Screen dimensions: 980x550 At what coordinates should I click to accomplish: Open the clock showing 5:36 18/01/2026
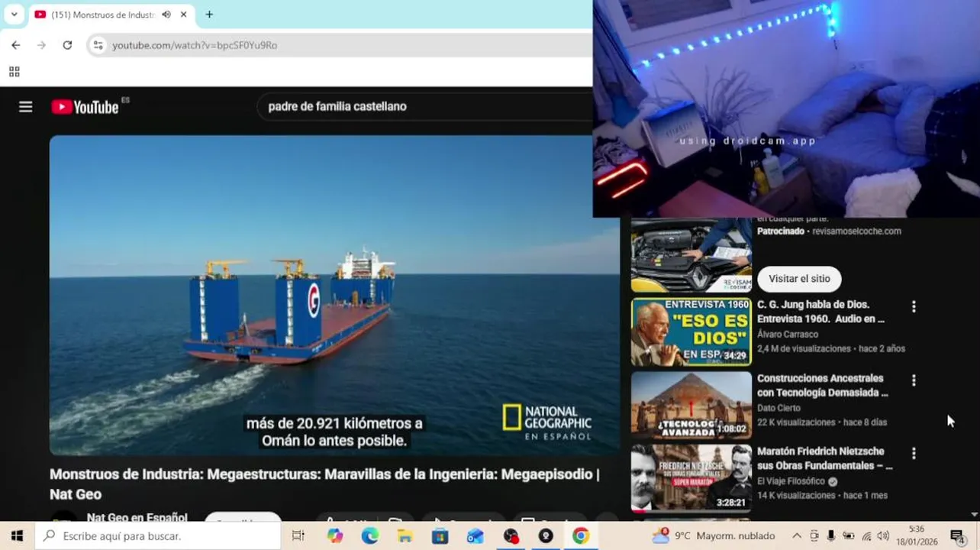(917, 535)
